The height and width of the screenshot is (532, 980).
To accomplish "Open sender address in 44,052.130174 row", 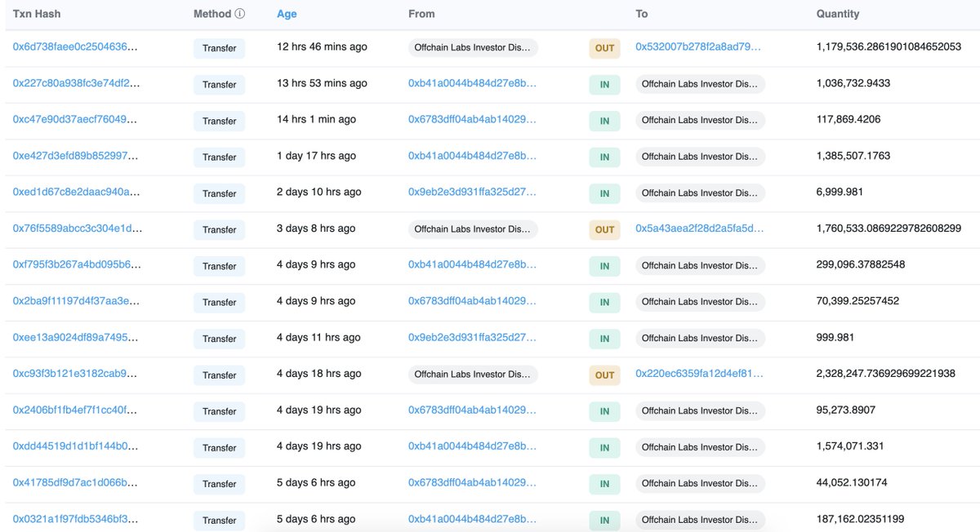I will point(473,482).
